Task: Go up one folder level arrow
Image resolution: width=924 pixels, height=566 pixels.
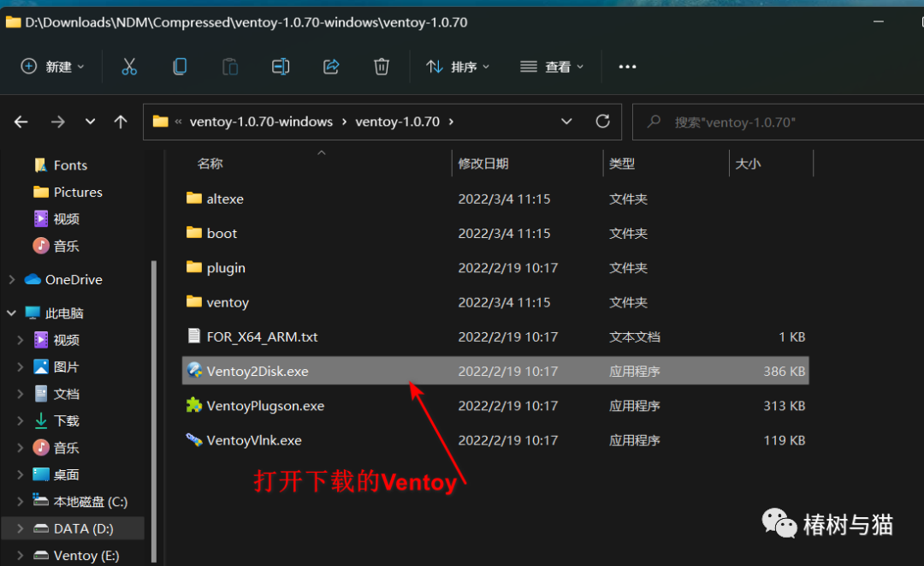Action: point(121,122)
